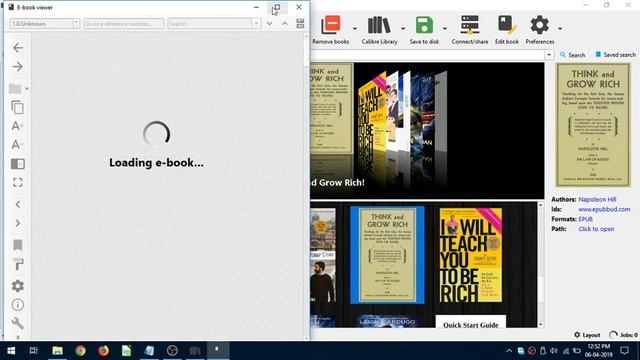Show book metadata info icon
This screenshot has height=360, width=640.
[18, 304]
